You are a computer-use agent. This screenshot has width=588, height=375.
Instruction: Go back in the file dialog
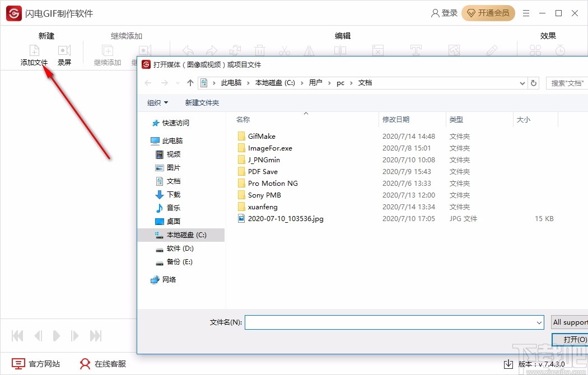(148, 83)
